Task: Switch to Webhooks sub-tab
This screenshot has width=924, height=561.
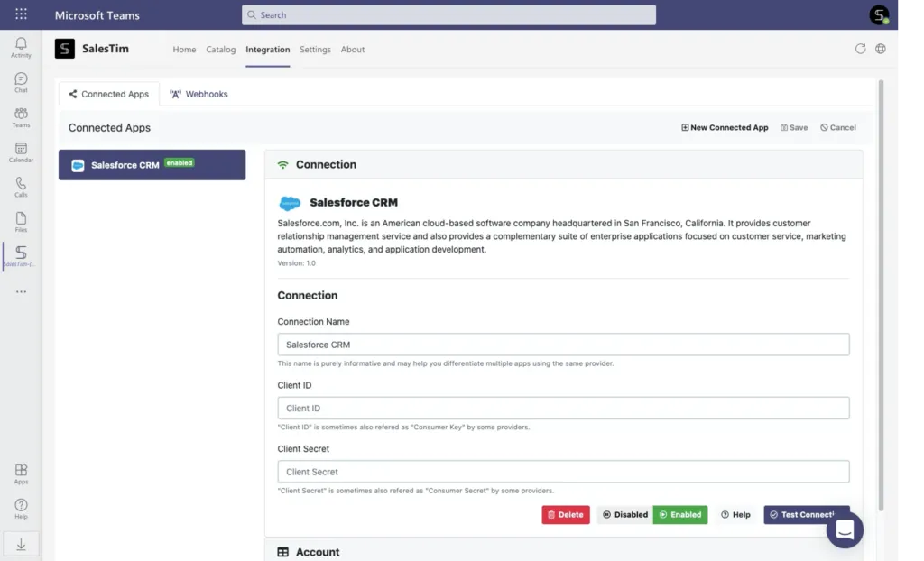Action: (199, 95)
